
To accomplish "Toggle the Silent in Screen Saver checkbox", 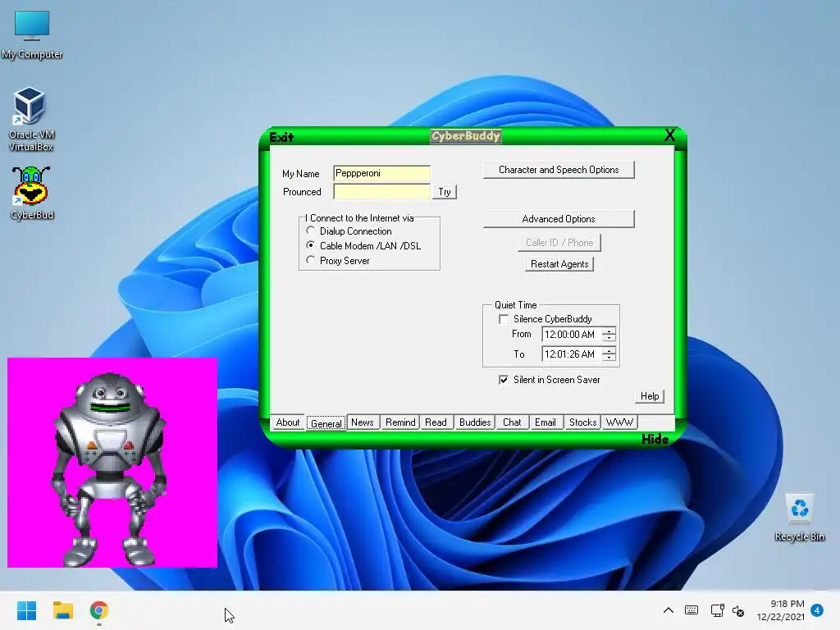I will pos(504,380).
